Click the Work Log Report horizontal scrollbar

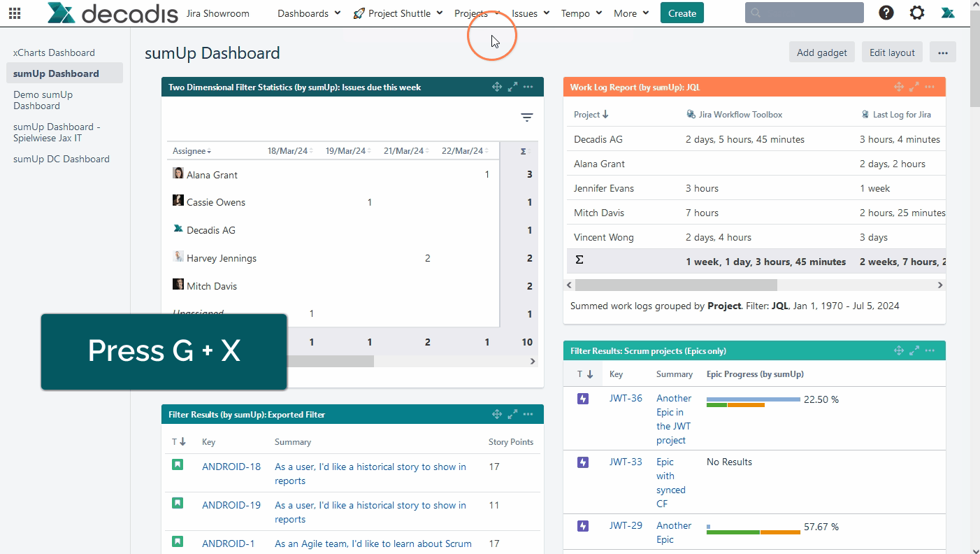point(676,285)
